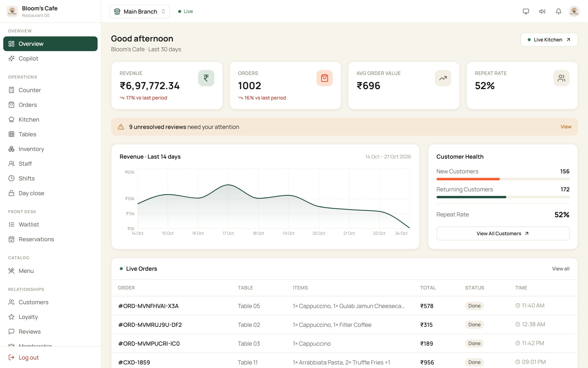
Task: Open Orders in sidebar
Action: coord(50,105)
